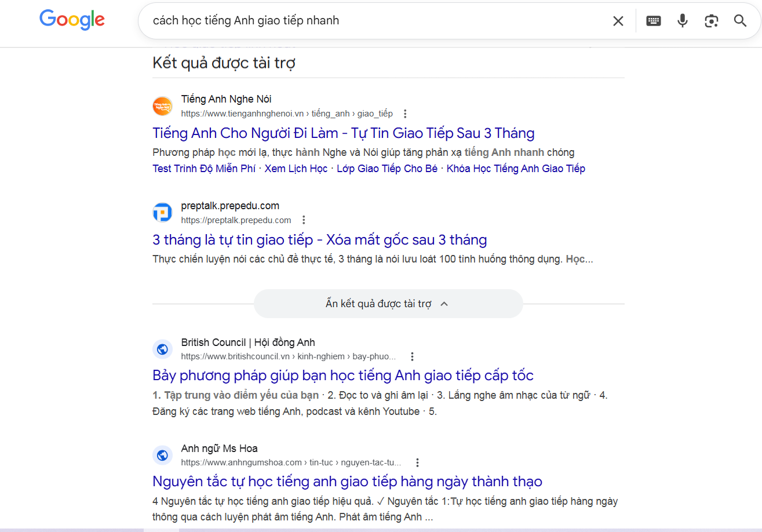
Task: Open three-dot menu for British Council result
Action: (412, 356)
